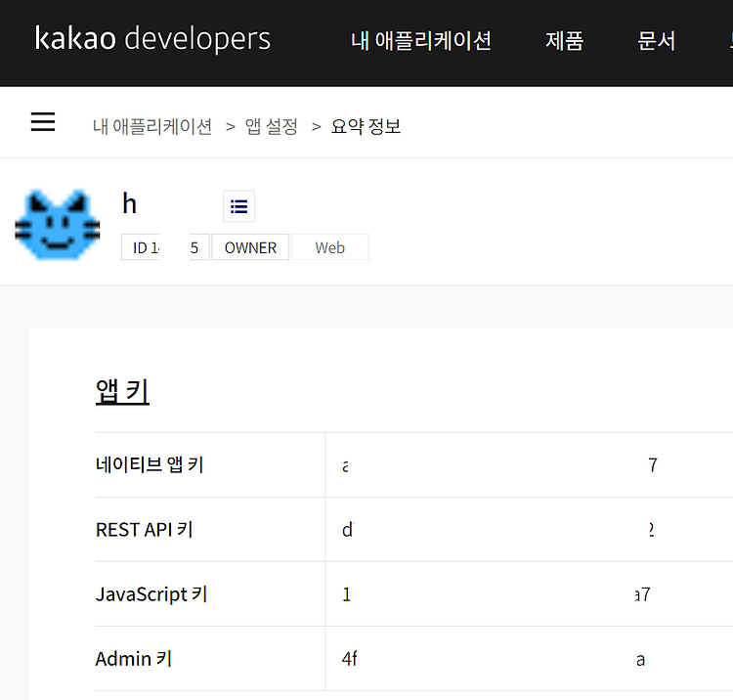Select the REST API 키 label
The width and height of the screenshot is (733, 700).
pyautogui.click(x=144, y=529)
